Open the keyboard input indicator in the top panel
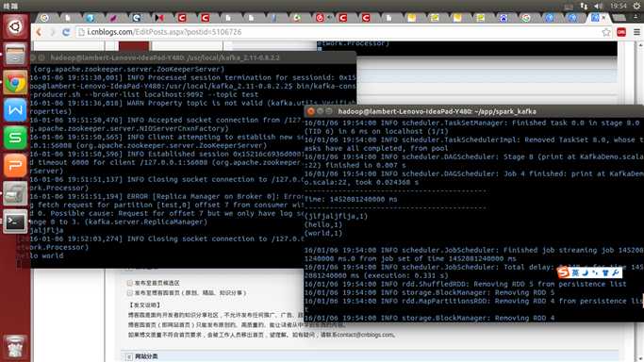The height and width of the screenshot is (362, 644). point(569,6)
